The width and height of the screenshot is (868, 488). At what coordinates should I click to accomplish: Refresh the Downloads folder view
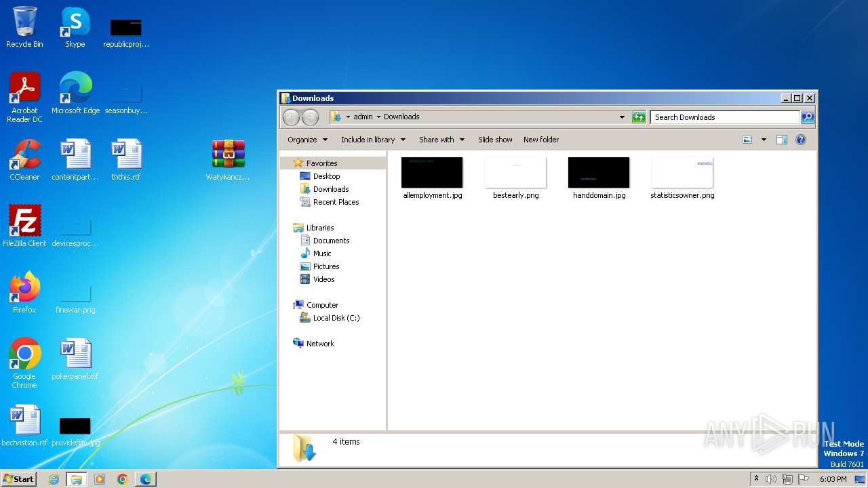(639, 117)
